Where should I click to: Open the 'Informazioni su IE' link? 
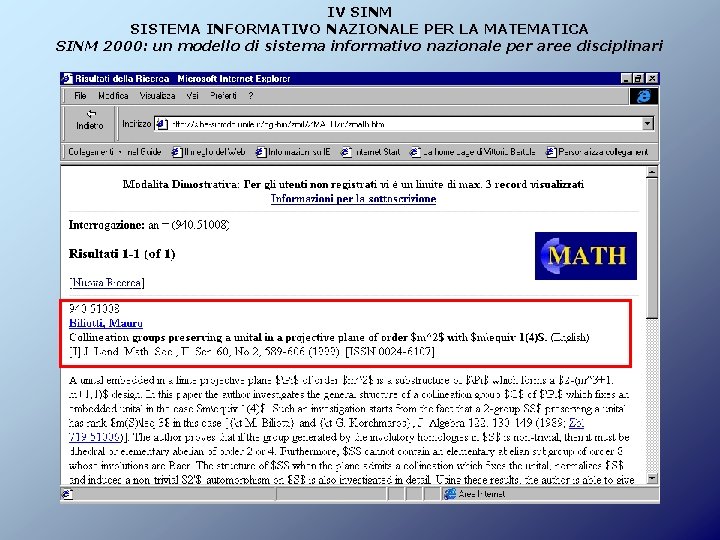click(x=299, y=152)
